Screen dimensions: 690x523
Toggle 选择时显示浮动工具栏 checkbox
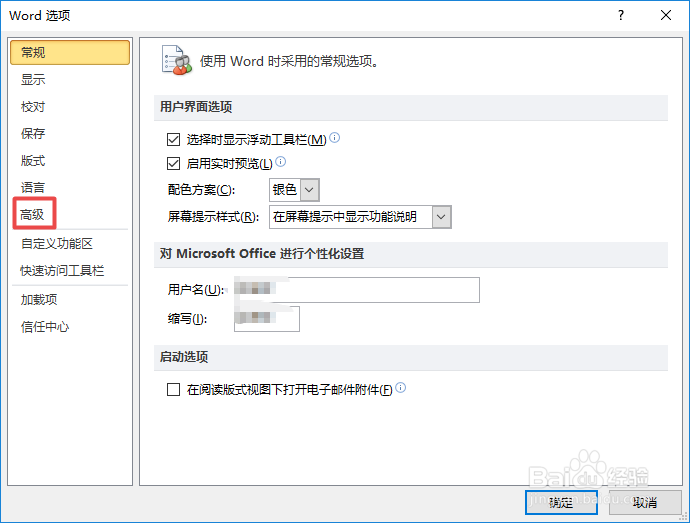(x=173, y=140)
